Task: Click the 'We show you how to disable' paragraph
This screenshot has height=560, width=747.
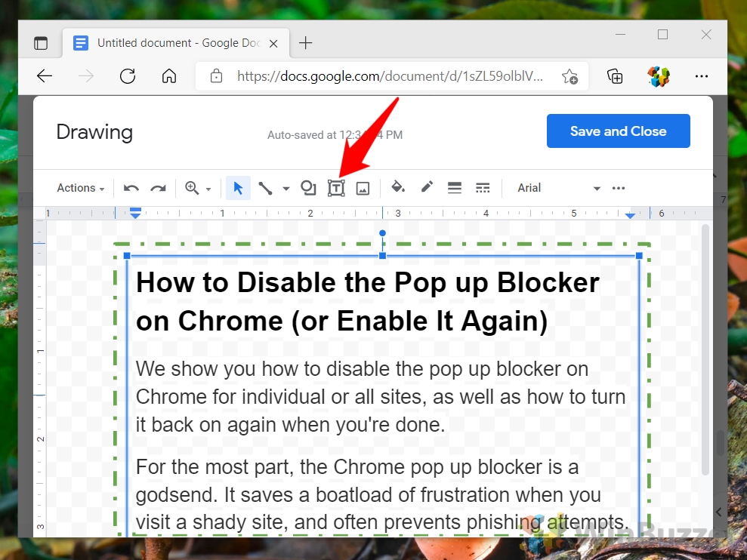Action: [380, 397]
